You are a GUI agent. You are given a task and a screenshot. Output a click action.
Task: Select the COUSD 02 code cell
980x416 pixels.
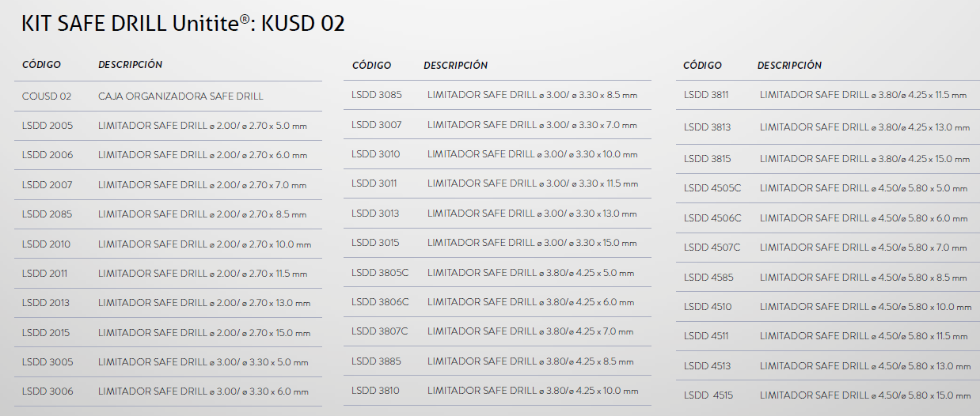[x=47, y=96]
